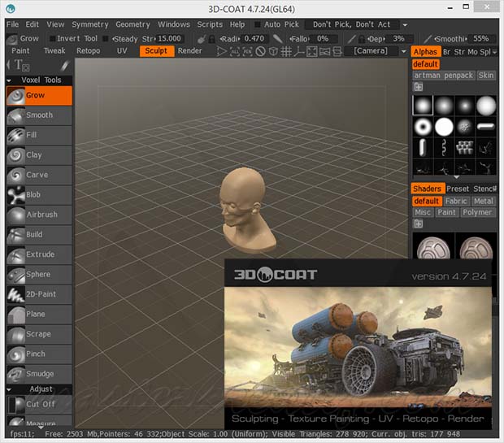Click the axis gizmo icon in toolbar
Image resolution: width=504 pixels, height=443 pixels.
298,51
